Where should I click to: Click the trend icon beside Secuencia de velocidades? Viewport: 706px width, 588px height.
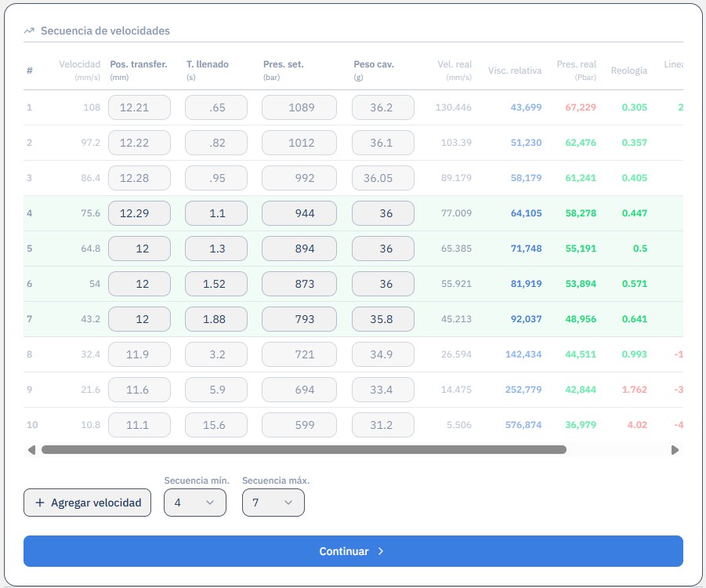(29, 31)
